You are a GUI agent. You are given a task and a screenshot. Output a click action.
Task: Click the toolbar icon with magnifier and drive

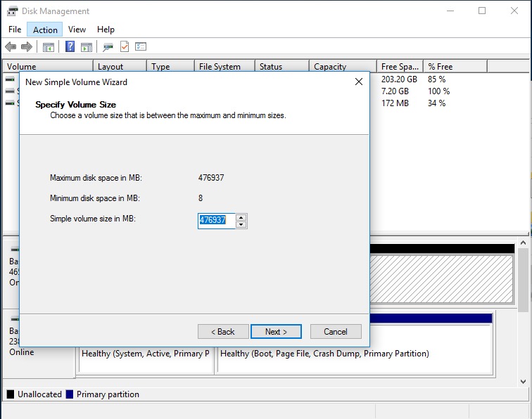(108, 47)
